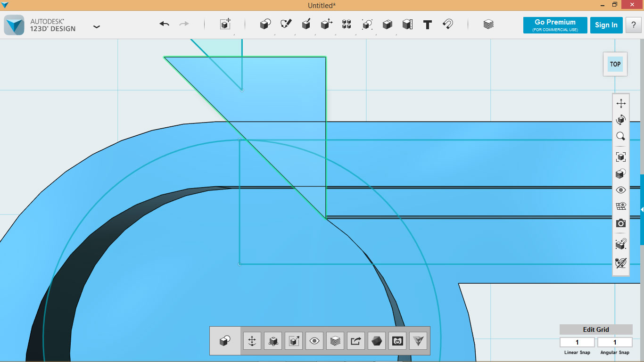This screenshot has width=644, height=362.
Task: Toggle the Hide Solids icon on bottom toolbar
Action: click(x=376, y=340)
